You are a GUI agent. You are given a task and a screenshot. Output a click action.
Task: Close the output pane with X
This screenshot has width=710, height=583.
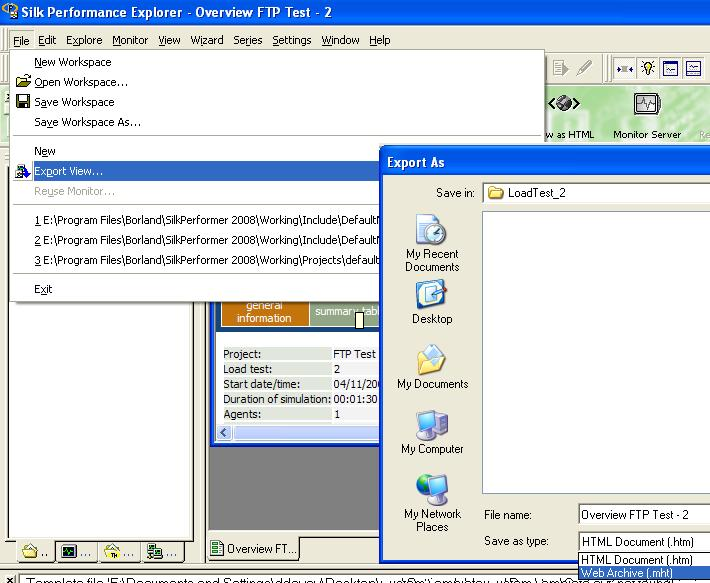click(x=10, y=578)
